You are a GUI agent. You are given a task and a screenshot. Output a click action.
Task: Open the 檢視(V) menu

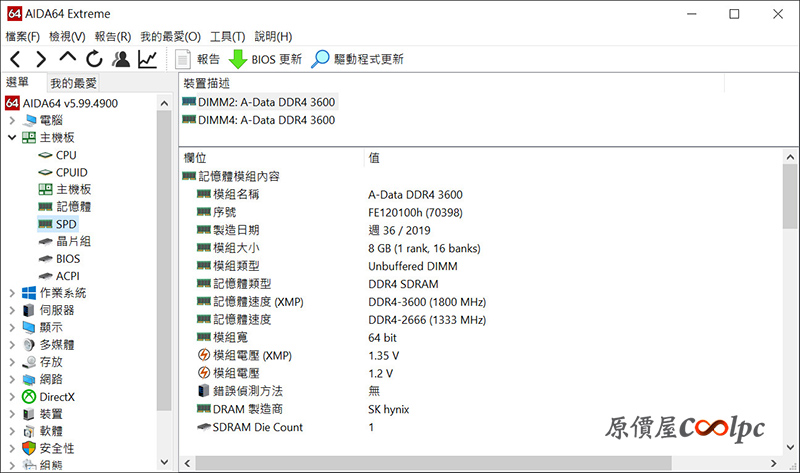(67, 37)
